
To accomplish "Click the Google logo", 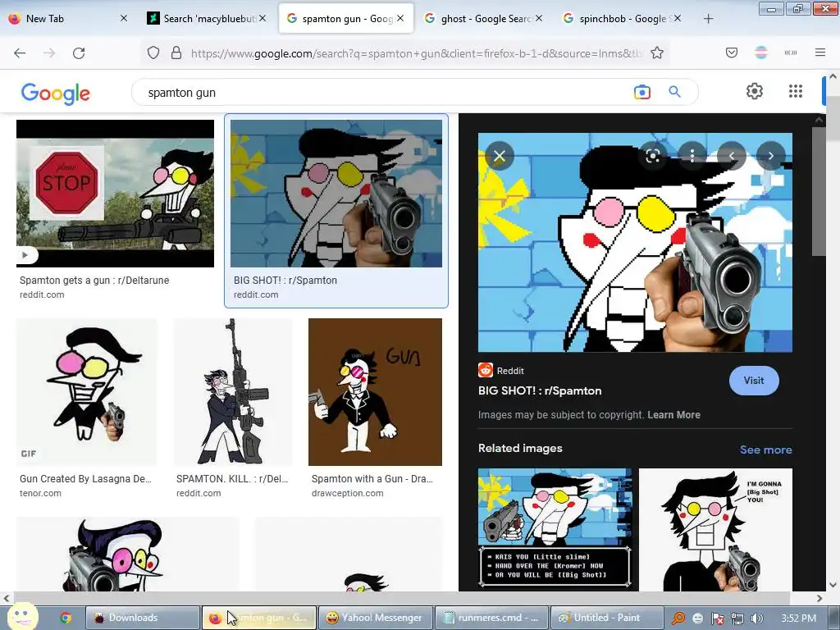I will [56, 94].
